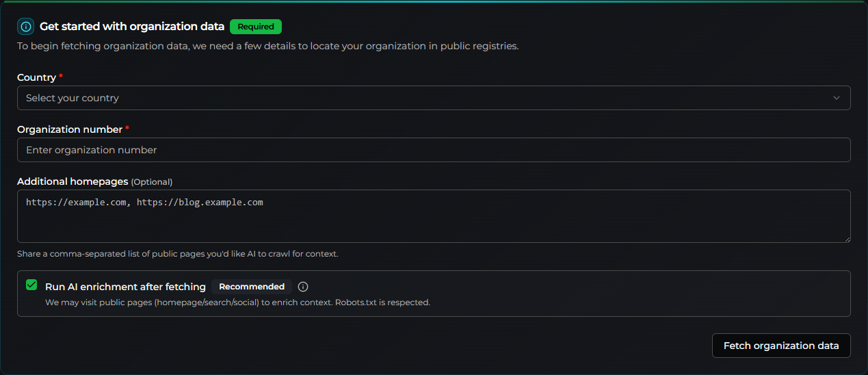Image resolution: width=868 pixels, height=375 pixels.
Task: Click the chevron arrow in Country field
Action: point(836,98)
